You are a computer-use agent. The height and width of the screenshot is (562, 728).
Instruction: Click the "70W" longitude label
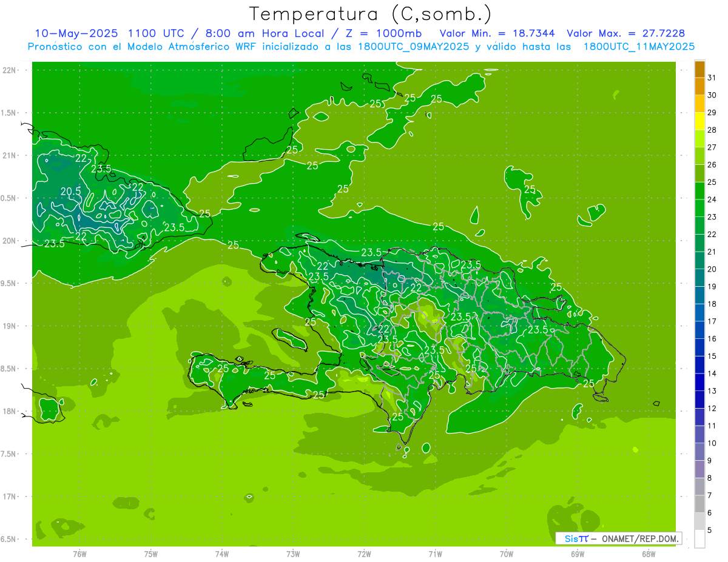tap(507, 554)
